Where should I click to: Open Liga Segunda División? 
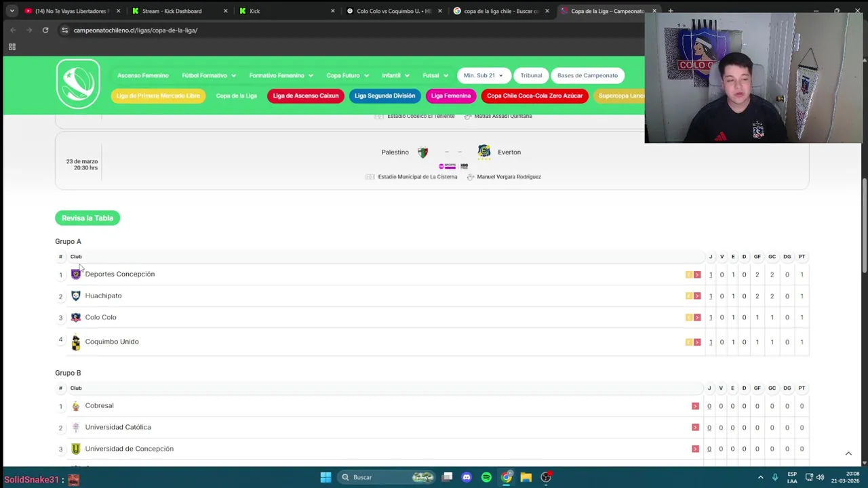(384, 96)
